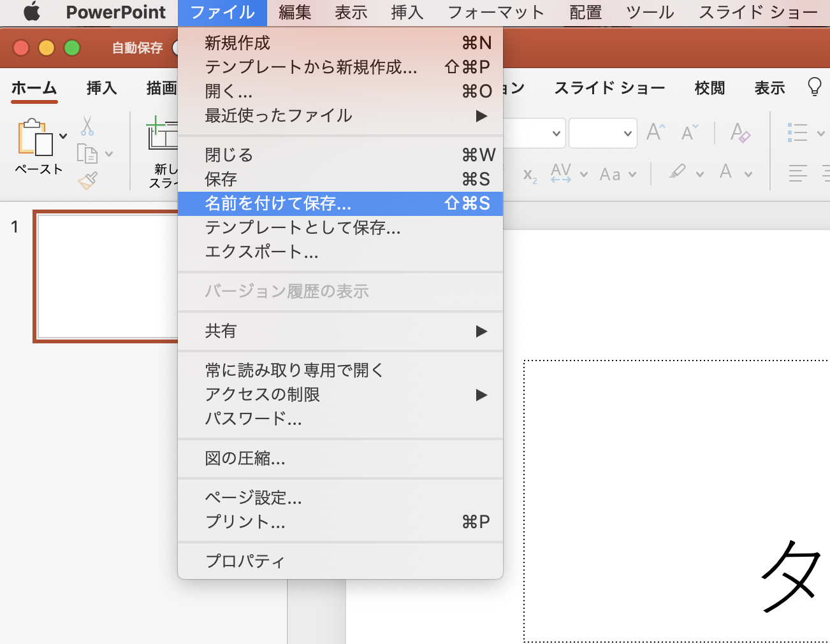Click the increase font size icon
This screenshot has width=830, height=644.
[x=656, y=132]
